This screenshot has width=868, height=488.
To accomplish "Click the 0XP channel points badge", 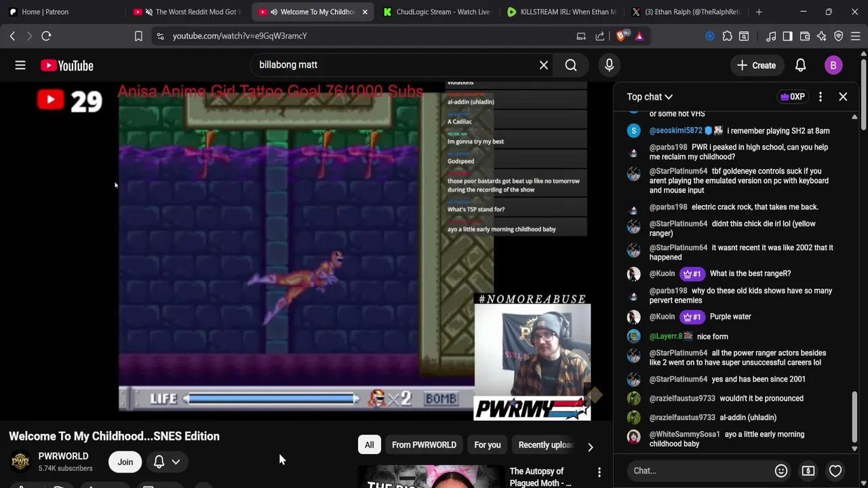I will point(792,97).
